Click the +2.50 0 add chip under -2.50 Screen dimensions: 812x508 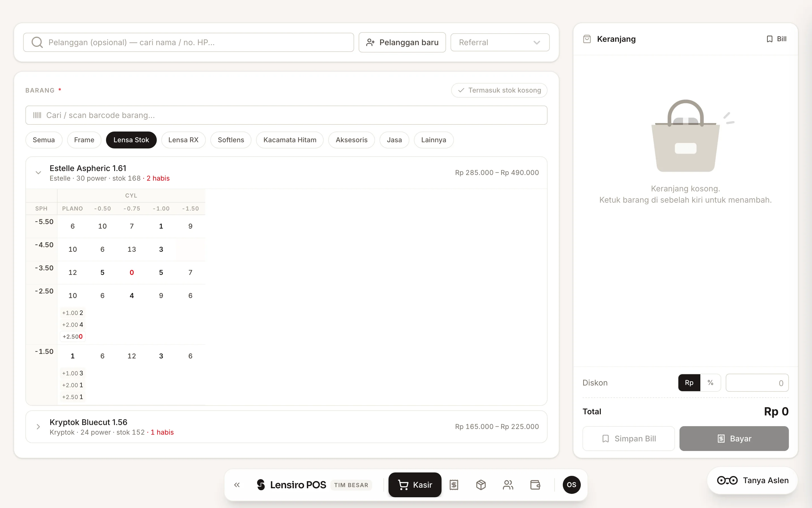point(72,336)
